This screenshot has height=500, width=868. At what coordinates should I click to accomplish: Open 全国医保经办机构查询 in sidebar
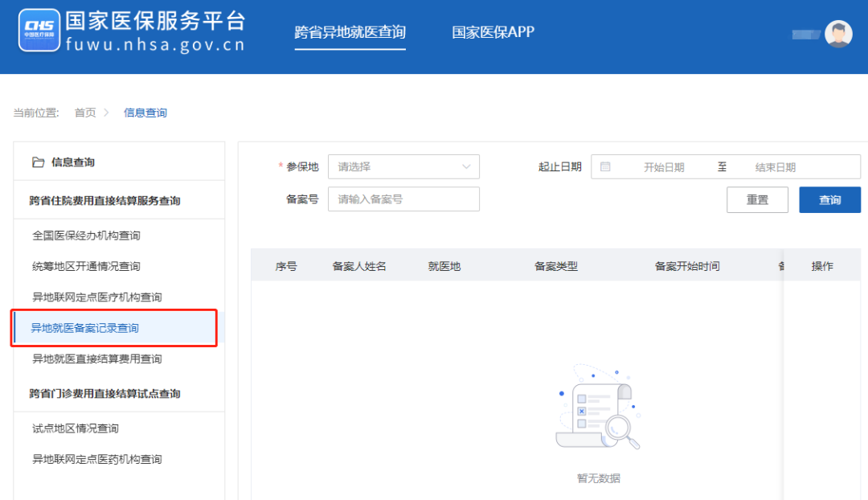(x=86, y=236)
